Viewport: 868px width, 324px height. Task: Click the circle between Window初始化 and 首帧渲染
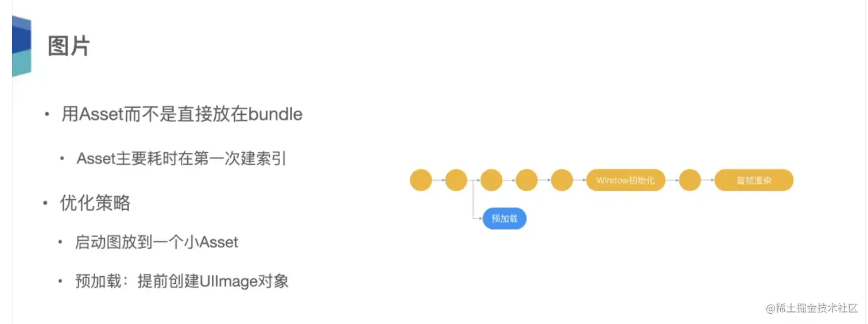tap(690, 180)
